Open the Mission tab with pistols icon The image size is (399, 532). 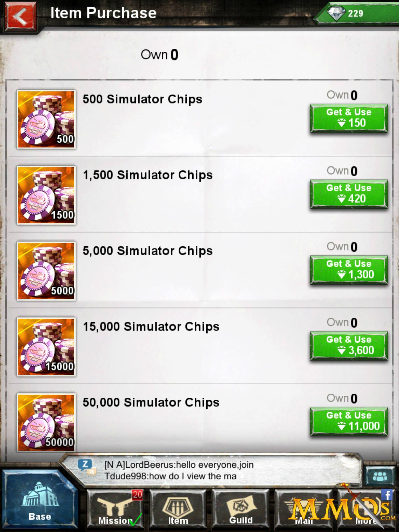point(115,509)
